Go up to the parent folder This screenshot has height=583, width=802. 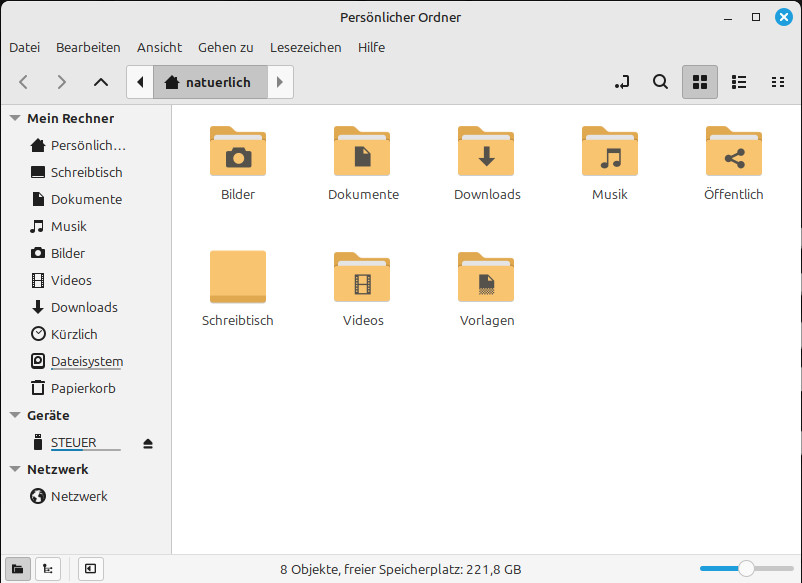[101, 82]
